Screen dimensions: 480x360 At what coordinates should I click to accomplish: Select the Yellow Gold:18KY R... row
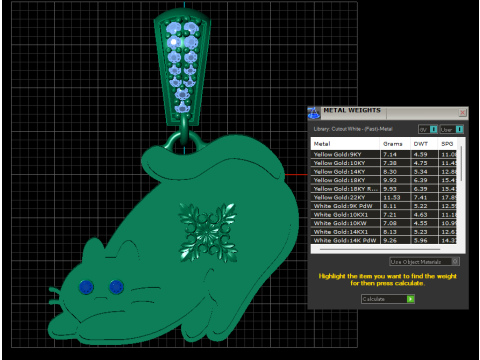click(384, 189)
